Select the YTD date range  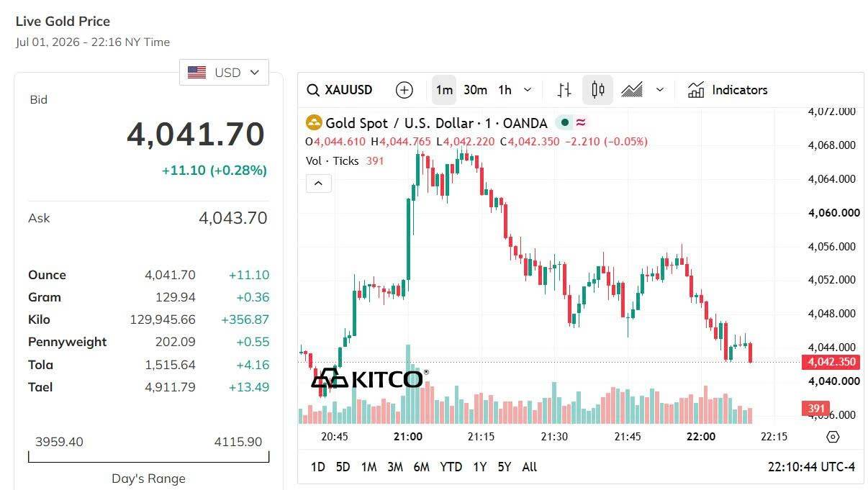451,467
